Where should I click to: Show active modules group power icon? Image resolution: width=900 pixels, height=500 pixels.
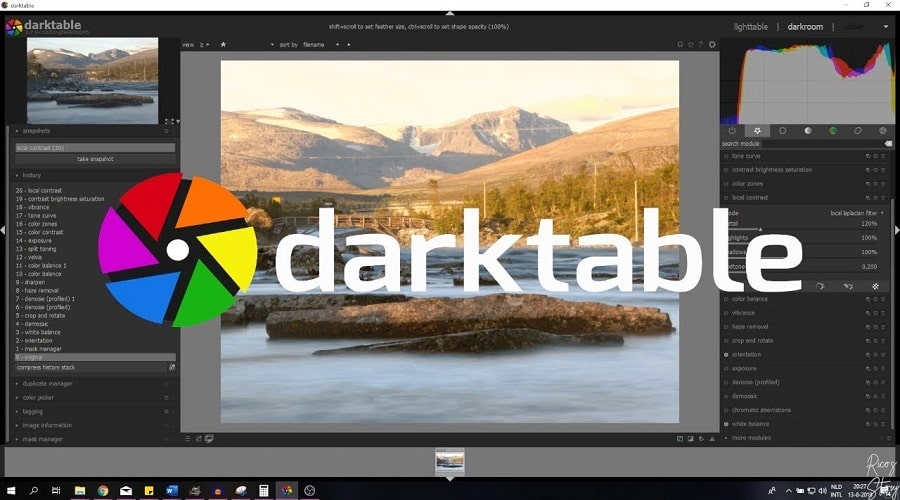tap(732, 131)
